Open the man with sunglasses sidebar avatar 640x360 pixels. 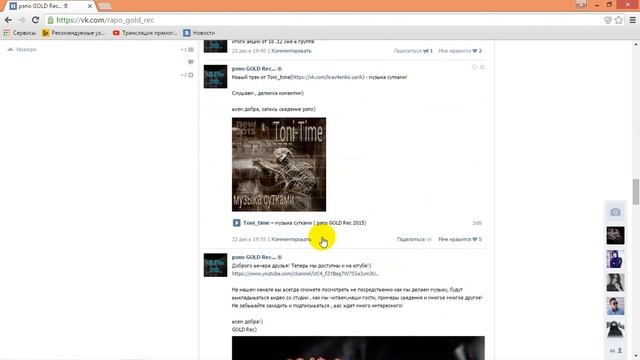pos(615,306)
